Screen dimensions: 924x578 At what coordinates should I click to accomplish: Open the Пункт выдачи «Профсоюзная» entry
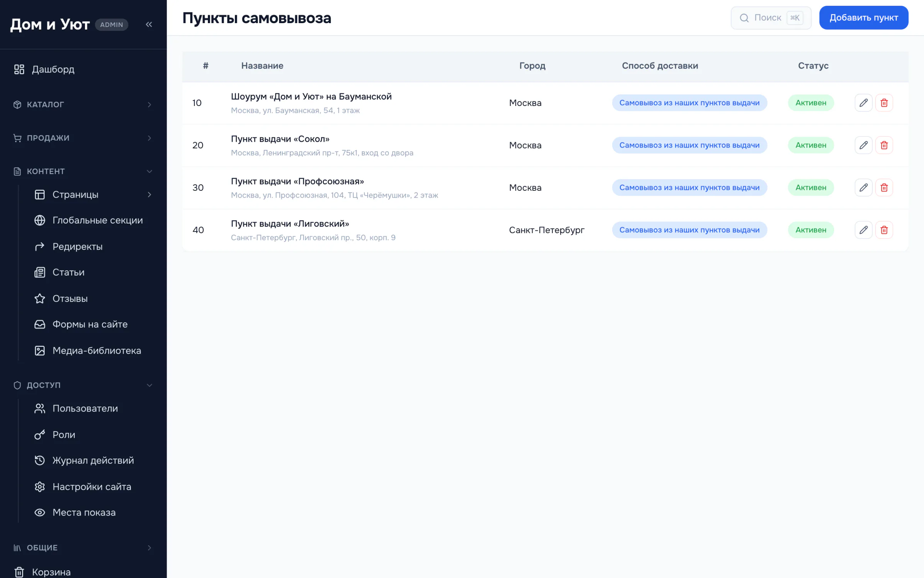[297, 181]
